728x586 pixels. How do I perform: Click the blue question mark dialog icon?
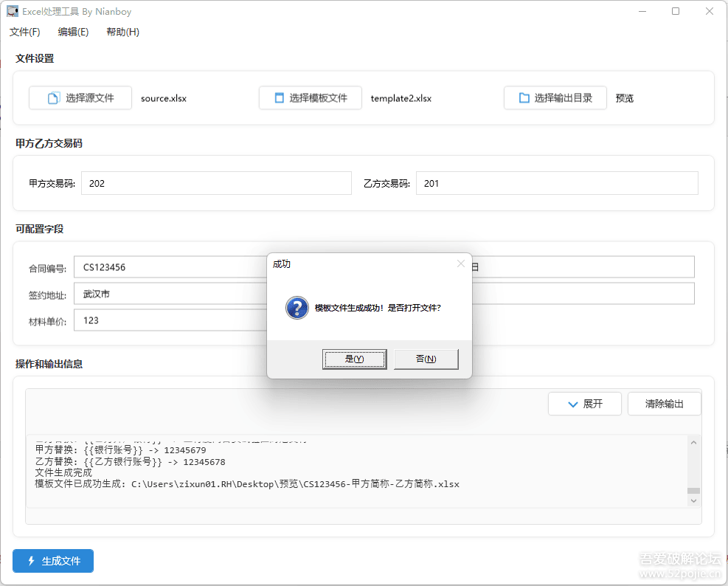[x=297, y=308]
